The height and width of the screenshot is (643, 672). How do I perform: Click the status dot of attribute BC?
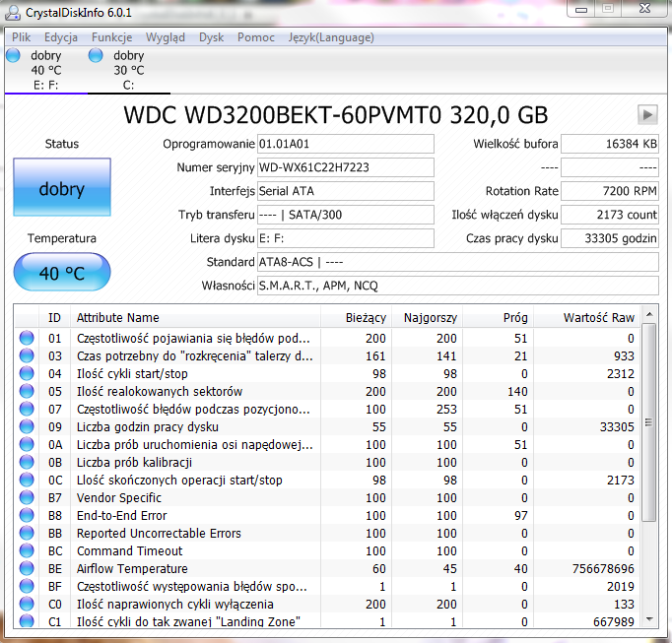click(27, 550)
